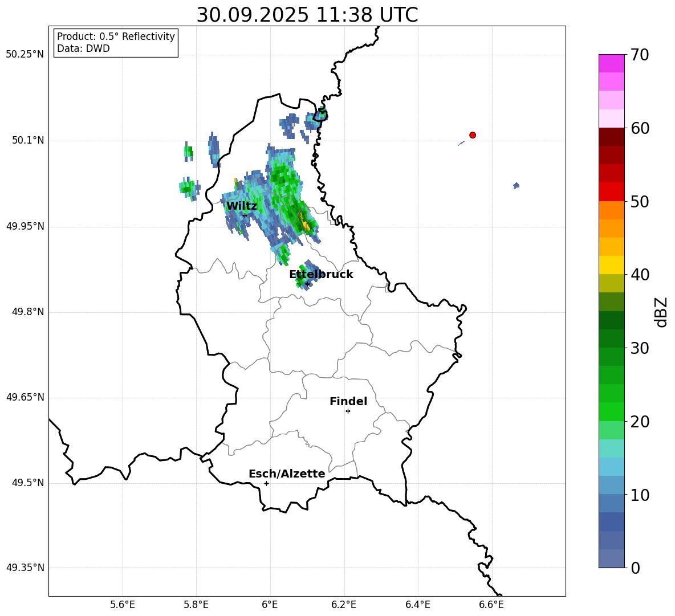The width and height of the screenshot is (675, 616).
Task: Click the 49.35°N latitude label
Action: (x=25, y=568)
